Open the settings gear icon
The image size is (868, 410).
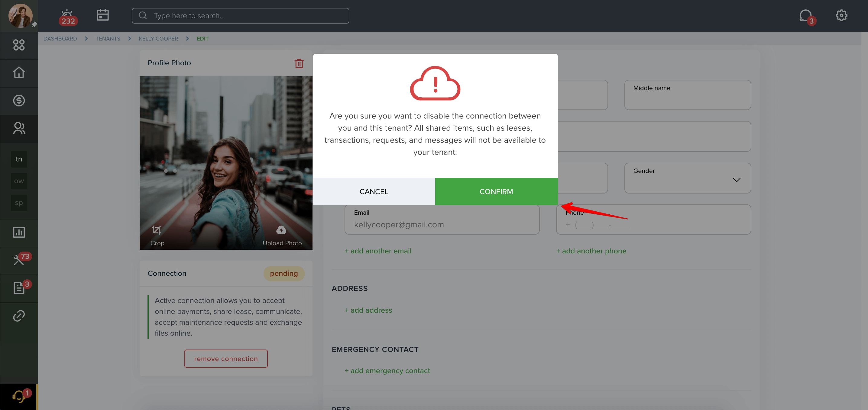click(841, 15)
